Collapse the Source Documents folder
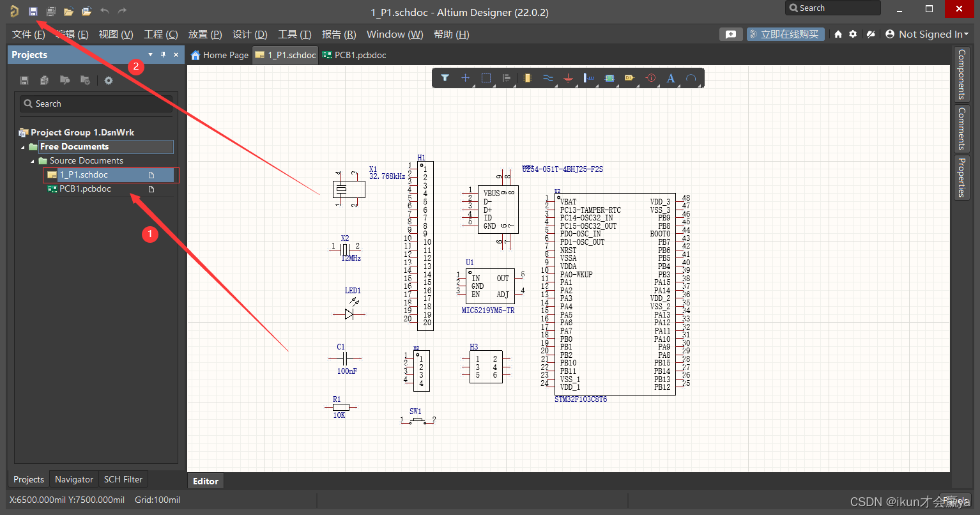 pos(31,160)
